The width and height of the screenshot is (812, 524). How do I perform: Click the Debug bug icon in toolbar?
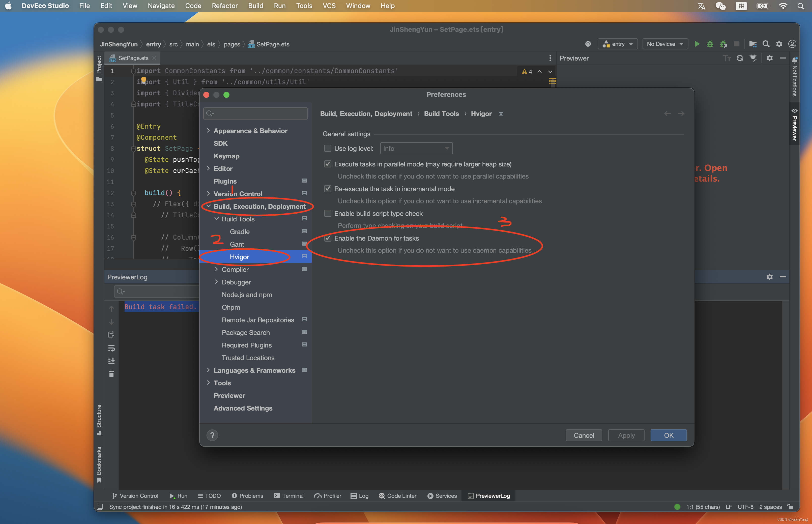pos(710,44)
